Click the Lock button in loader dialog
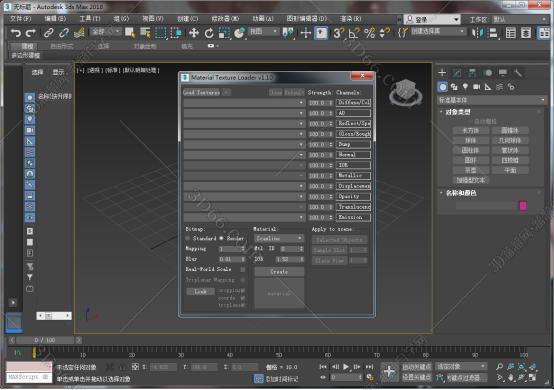Screen dimensions: 554x390 click(200, 291)
